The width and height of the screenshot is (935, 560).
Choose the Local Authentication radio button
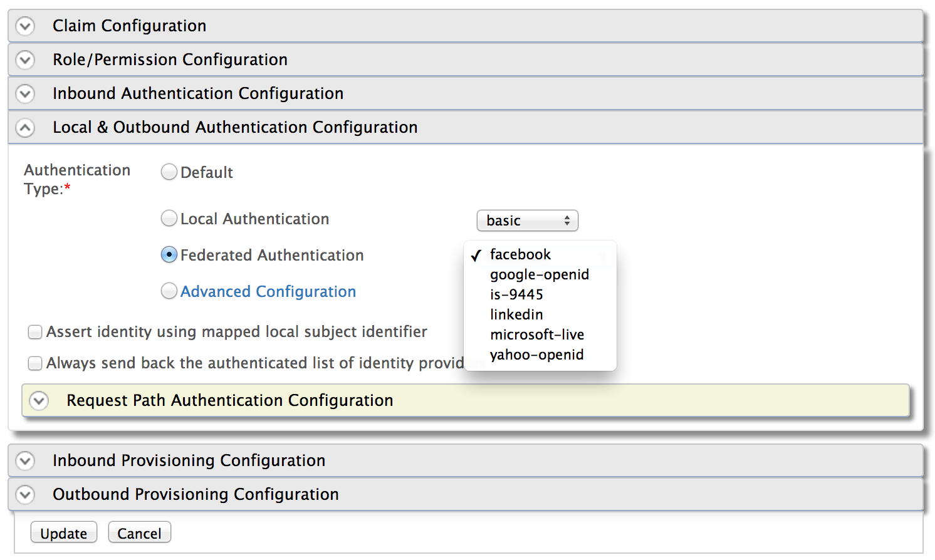tap(169, 219)
